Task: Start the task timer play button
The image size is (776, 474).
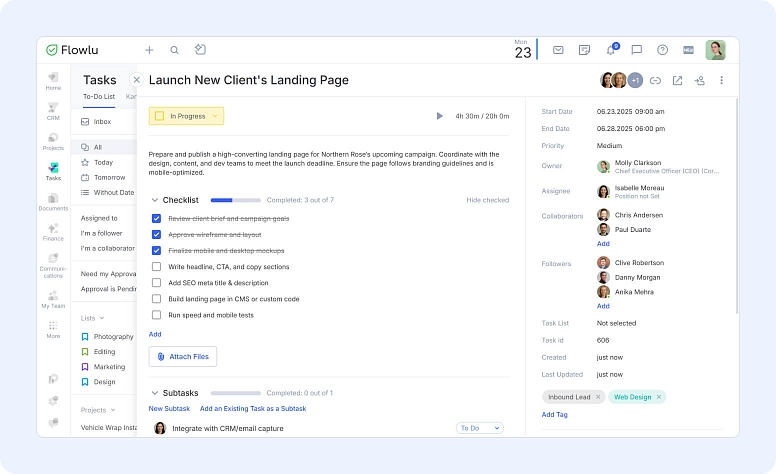Action: 439,116
